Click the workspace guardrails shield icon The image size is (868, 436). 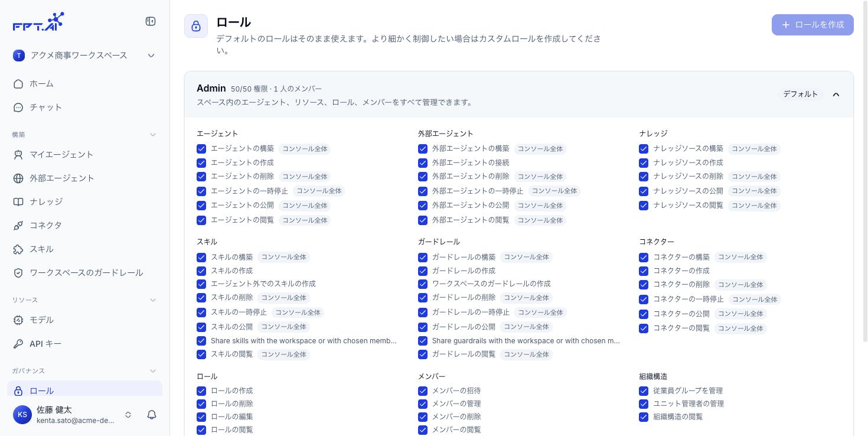[18, 273]
